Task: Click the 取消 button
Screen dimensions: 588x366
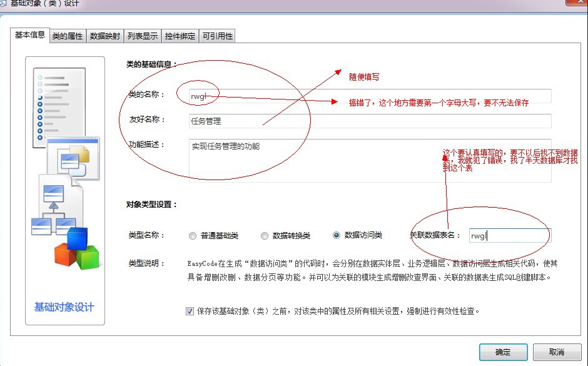Action: pyautogui.click(x=556, y=352)
